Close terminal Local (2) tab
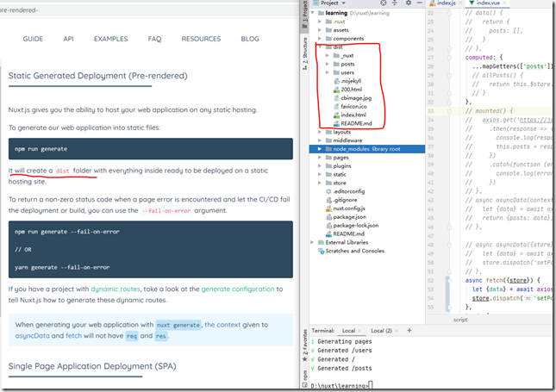Screen dimensions: 556x392 397,331
